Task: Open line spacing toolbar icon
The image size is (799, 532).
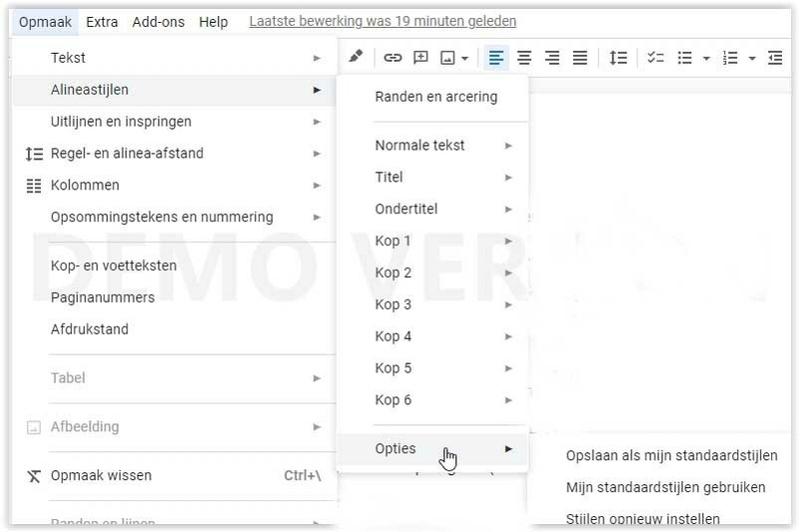Action: coord(618,58)
